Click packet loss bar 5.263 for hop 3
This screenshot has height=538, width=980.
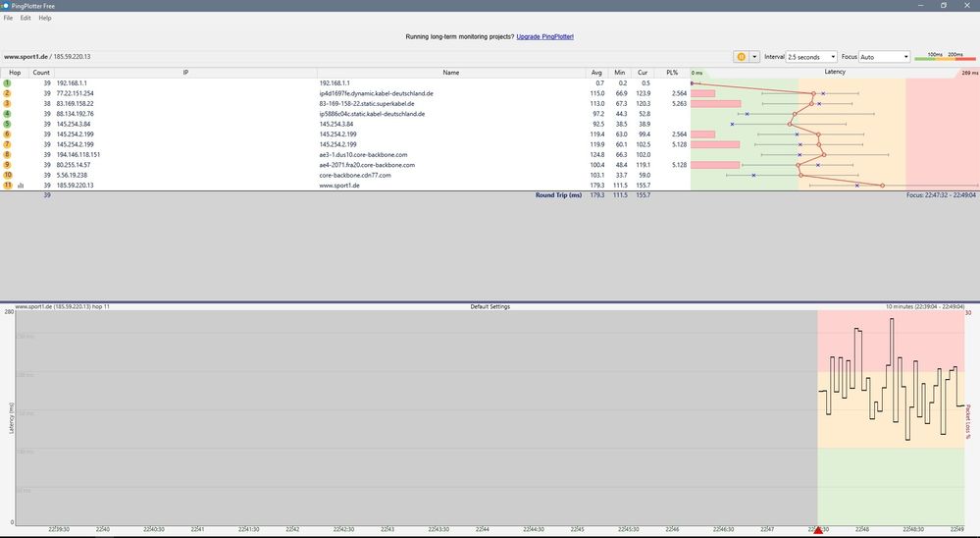click(x=716, y=104)
